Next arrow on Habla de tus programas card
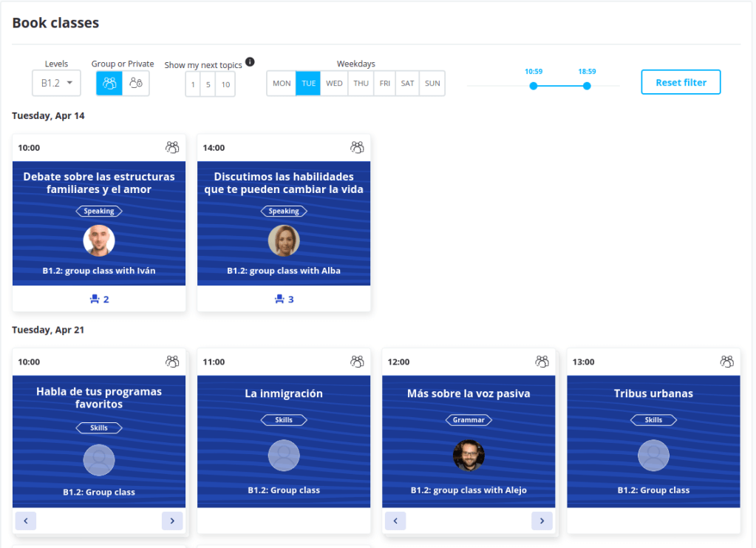756x548 pixels. click(x=172, y=521)
